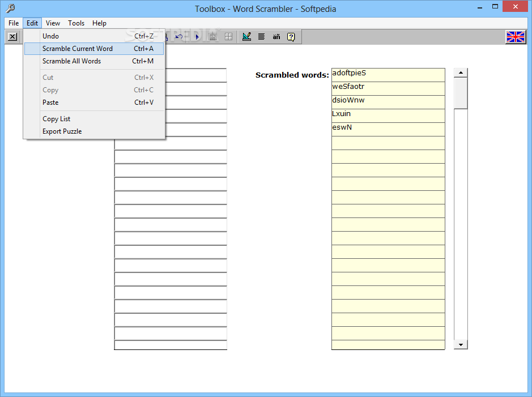Click the scrollbar up arrow
The height and width of the screenshot is (397, 532).
pos(461,72)
